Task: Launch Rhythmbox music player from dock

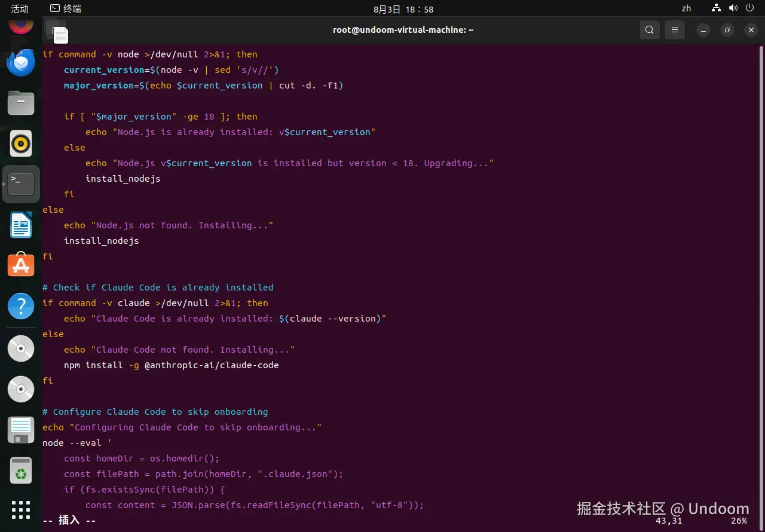Action: point(21,143)
